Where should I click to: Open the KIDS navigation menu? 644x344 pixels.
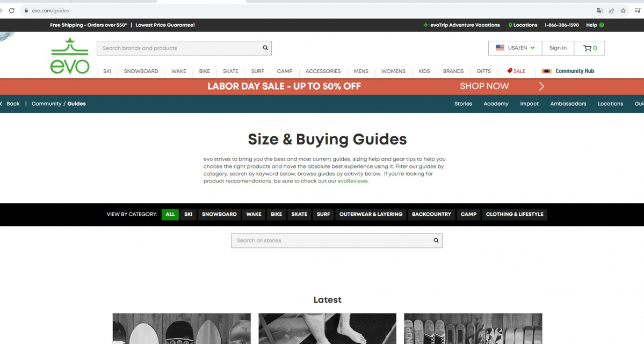click(424, 71)
